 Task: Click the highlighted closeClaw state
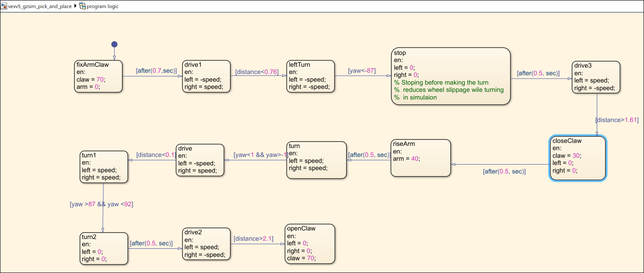pos(577,159)
